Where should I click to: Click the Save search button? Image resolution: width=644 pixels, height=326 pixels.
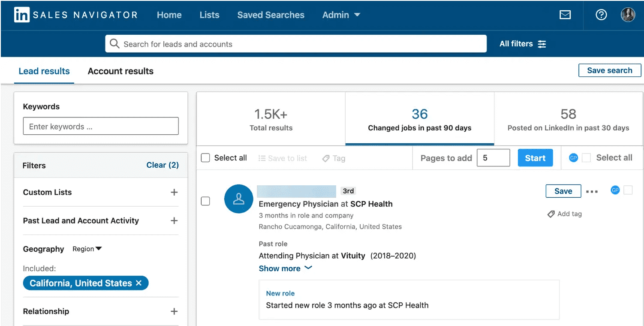click(609, 70)
